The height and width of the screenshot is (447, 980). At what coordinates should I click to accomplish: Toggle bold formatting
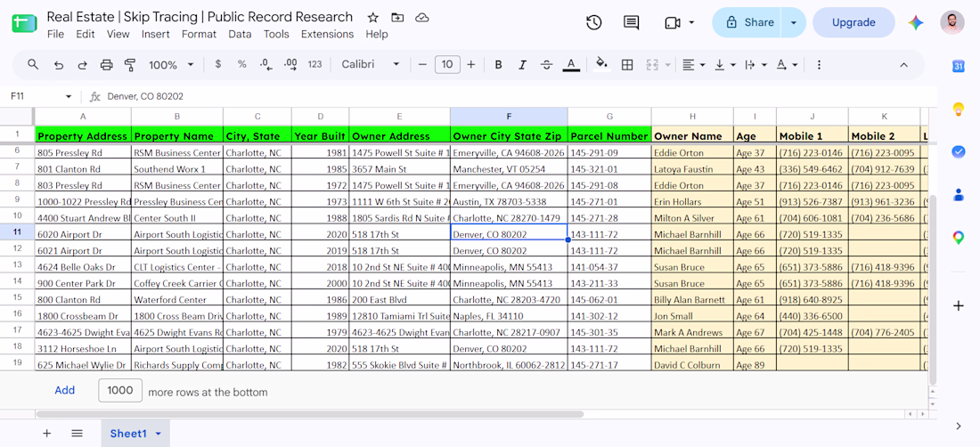[498, 64]
